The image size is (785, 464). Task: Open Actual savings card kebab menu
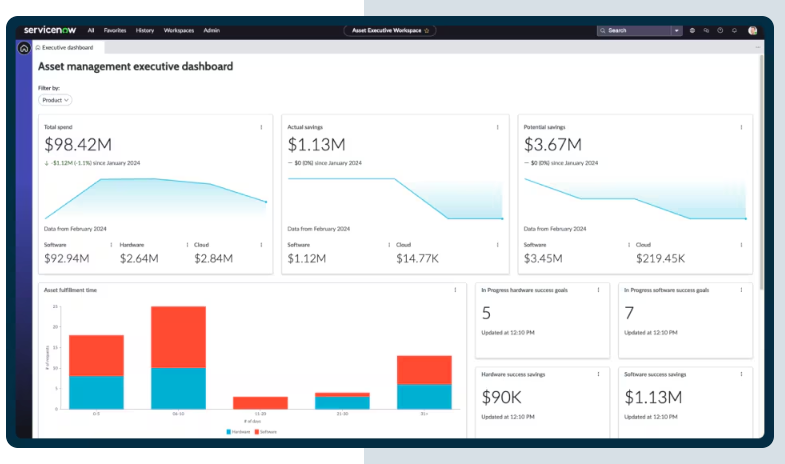pos(498,127)
